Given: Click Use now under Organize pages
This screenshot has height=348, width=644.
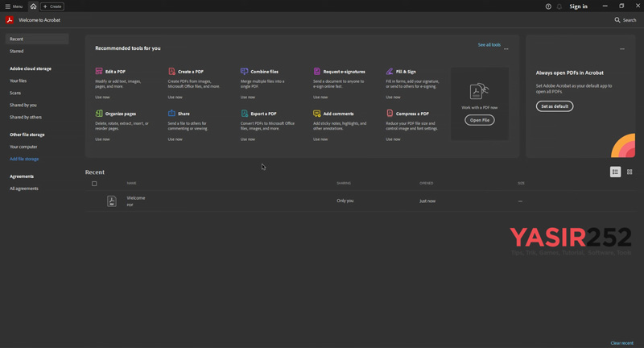Looking at the screenshot, I should pos(102,139).
